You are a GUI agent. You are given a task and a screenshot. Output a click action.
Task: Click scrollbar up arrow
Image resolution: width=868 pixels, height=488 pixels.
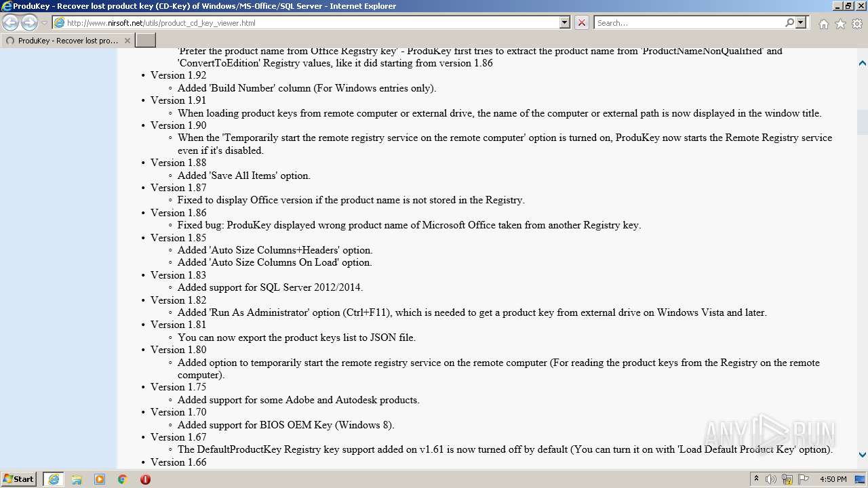pos(862,63)
